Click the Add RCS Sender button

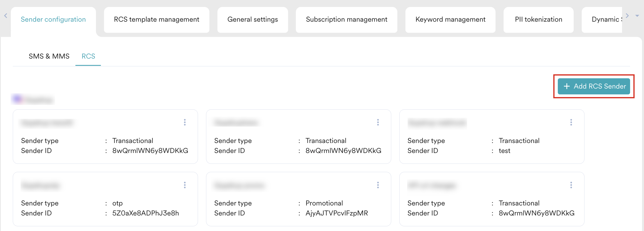coord(594,86)
